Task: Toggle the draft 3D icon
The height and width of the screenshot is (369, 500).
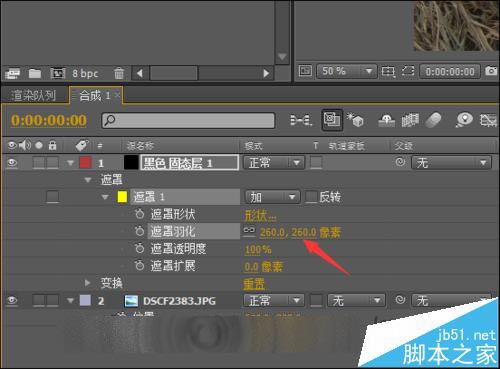Action: tap(355, 120)
